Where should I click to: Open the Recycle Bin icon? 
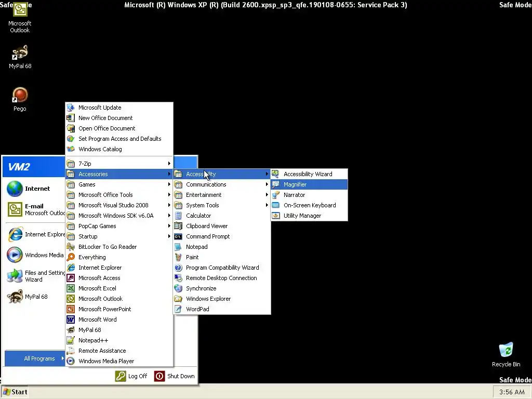[506, 354]
